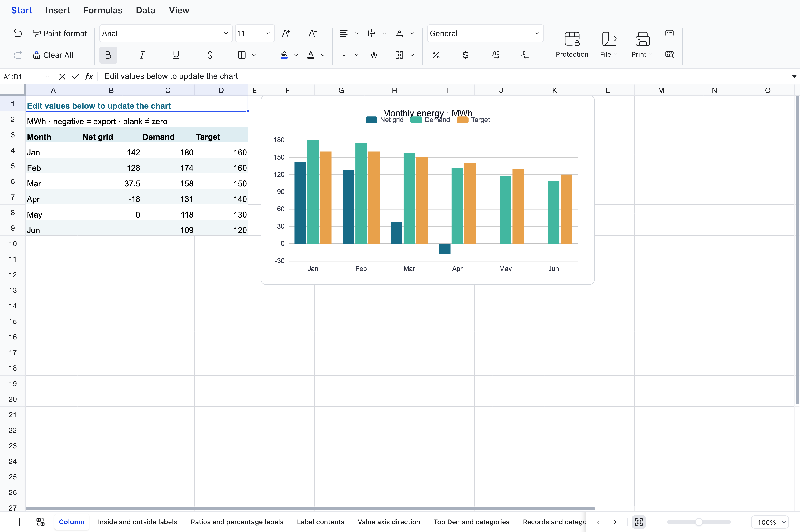Viewport: 800px width, 532px height.
Task: Confirm formula entry with checkmark icon
Action: 75,77
